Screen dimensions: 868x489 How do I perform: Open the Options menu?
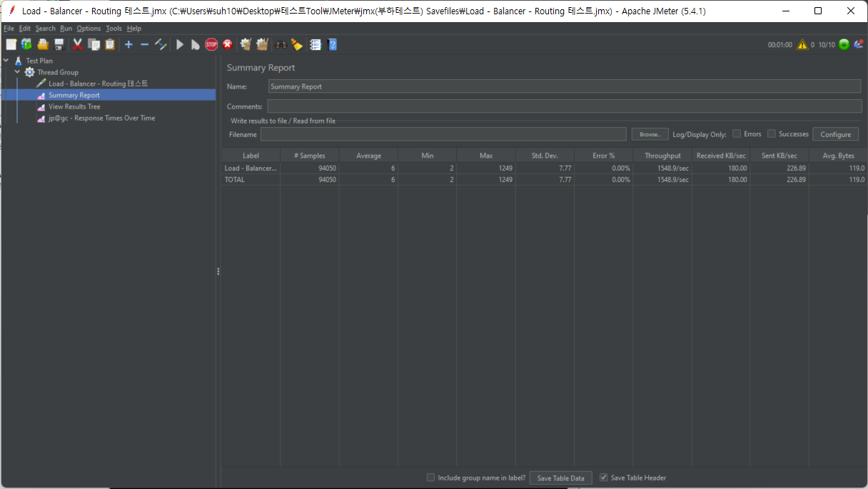point(89,29)
